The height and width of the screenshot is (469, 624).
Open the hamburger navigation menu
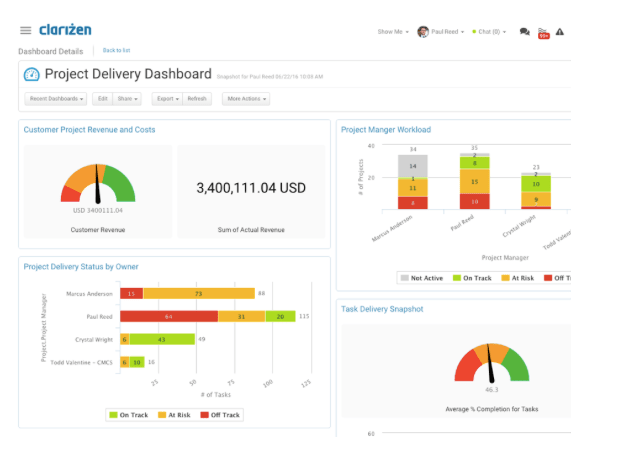pyautogui.click(x=25, y=30)
